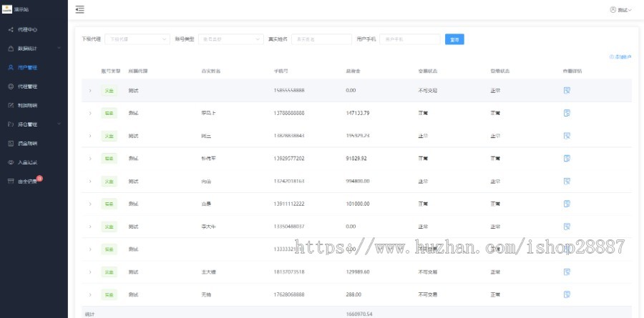Image resolution: width=644 pixels, height=318 pixels.
Task: Open details icon for balance 195929.23 row
Action: [x=567, y=135]
